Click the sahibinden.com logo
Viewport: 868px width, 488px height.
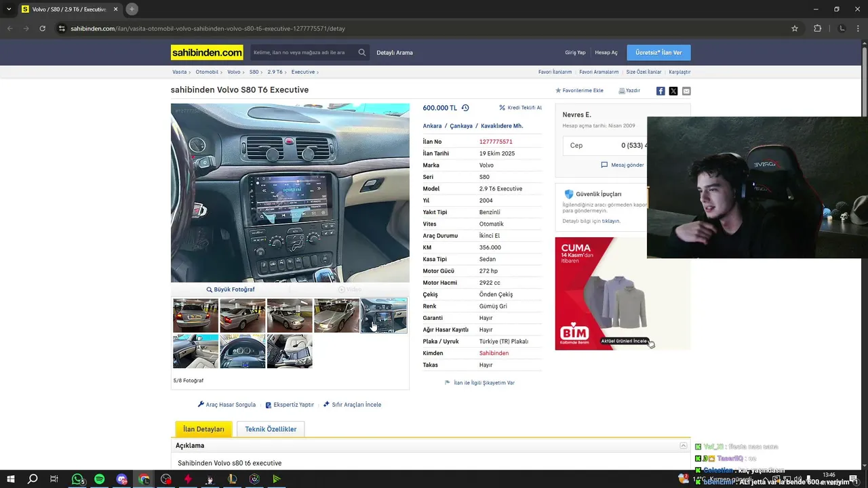pos(207,52)
